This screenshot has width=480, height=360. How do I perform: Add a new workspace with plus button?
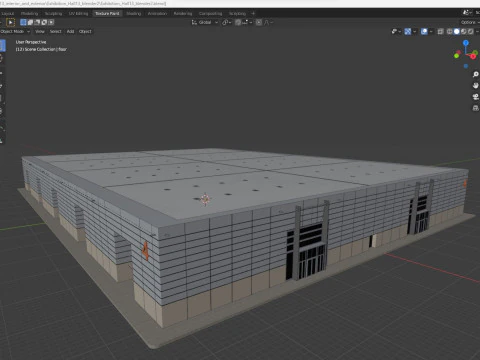[x=253, y=13]
